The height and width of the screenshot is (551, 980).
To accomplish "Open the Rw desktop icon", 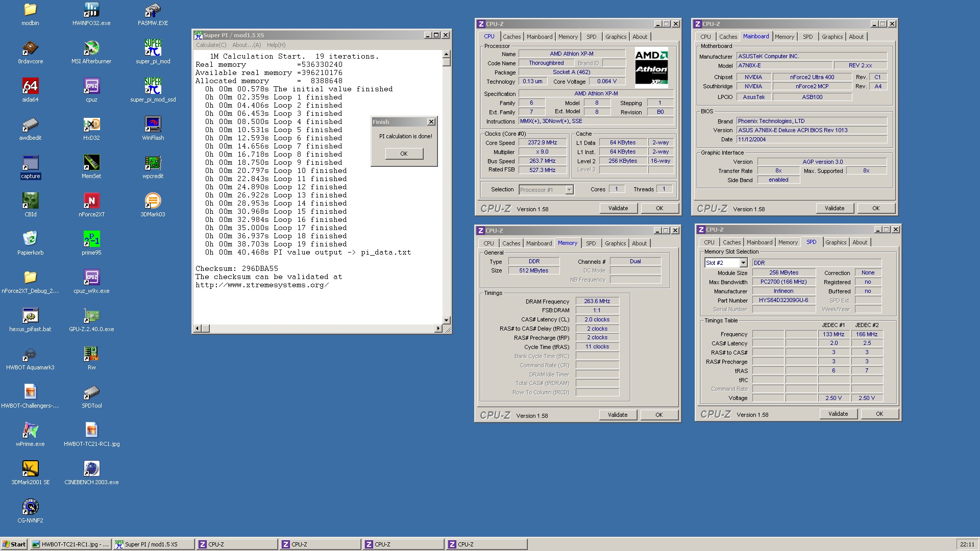I will click(x=91, y=358).
